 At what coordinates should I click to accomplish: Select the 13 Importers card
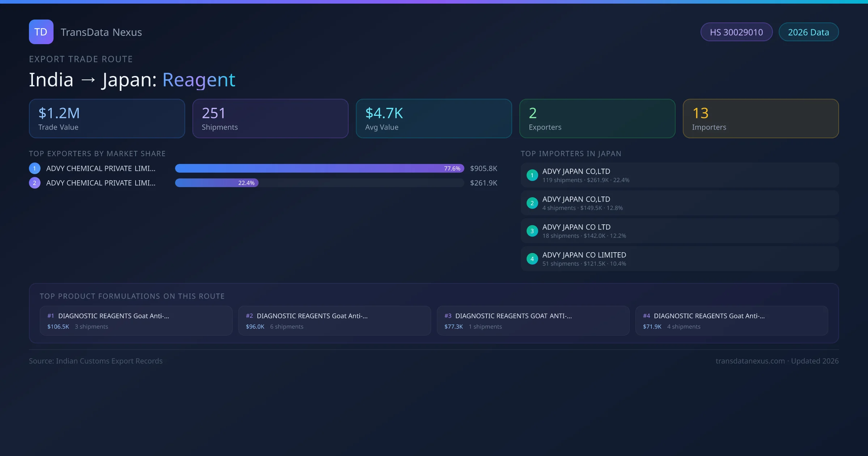coord(761,118)
